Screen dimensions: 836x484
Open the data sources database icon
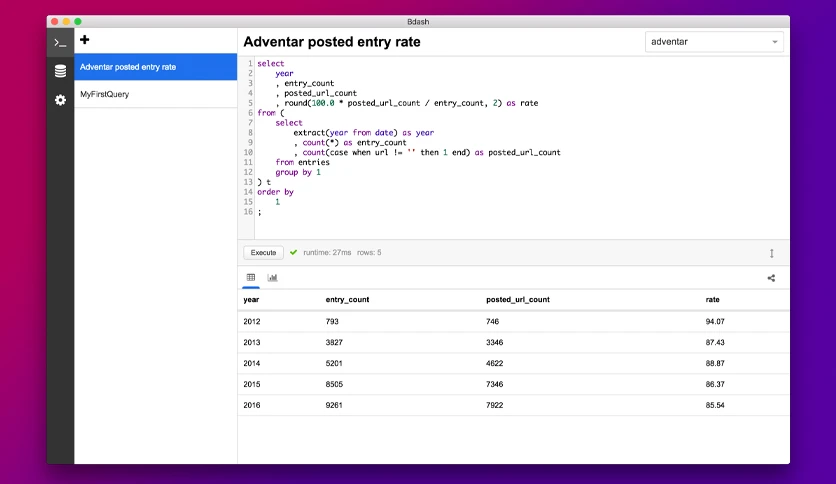click(60, 71)
